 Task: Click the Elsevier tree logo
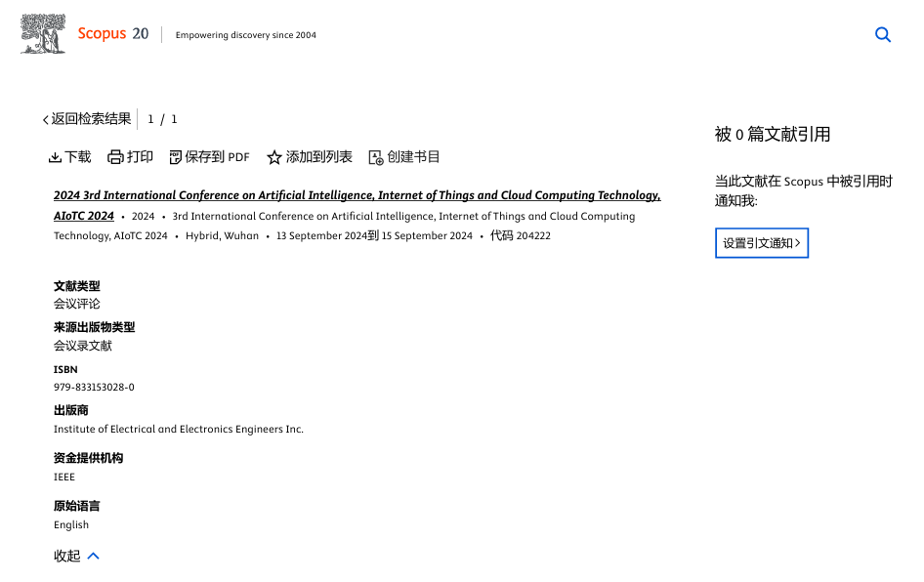[43, 33]
